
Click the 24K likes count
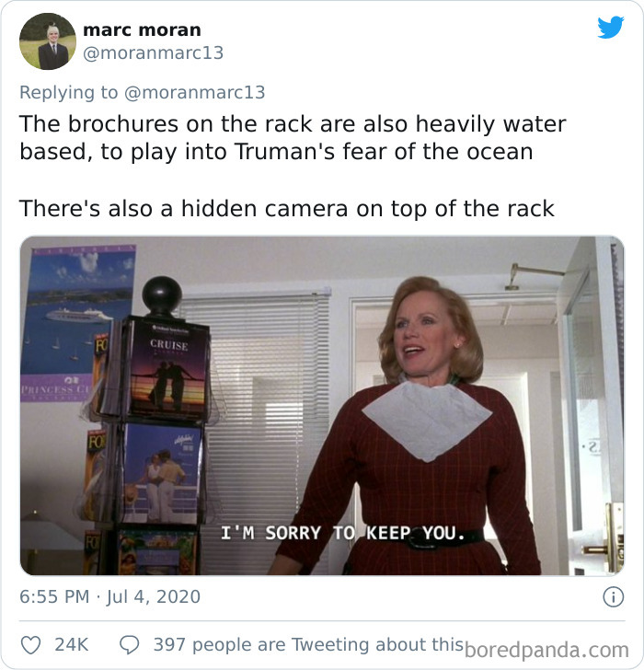click(72, 645)
